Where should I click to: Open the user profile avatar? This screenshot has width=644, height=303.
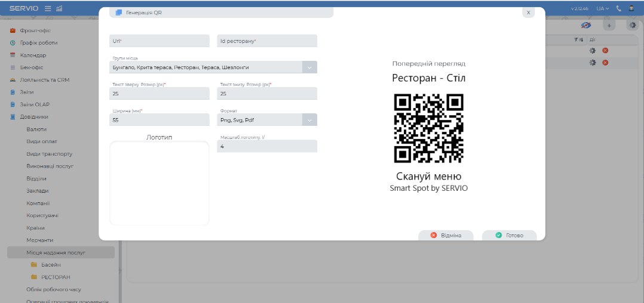coord(631,8)
